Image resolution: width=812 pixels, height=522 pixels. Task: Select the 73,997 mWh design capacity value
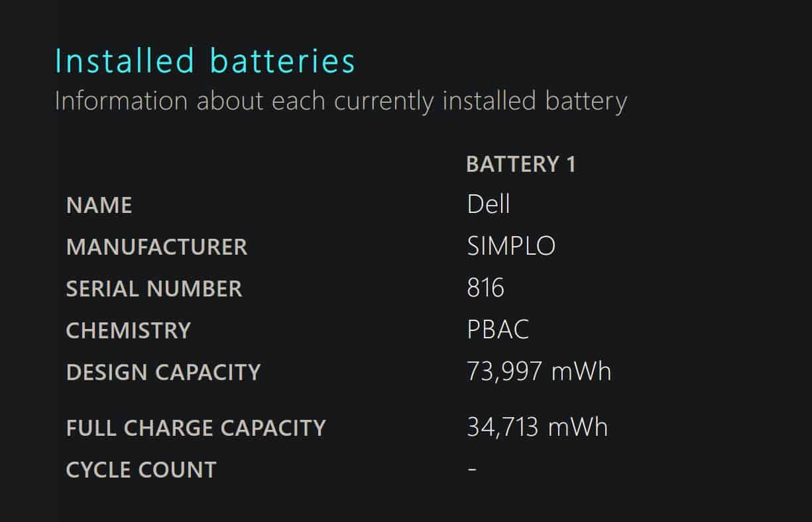pyautogui.click(x=539, y=371)
